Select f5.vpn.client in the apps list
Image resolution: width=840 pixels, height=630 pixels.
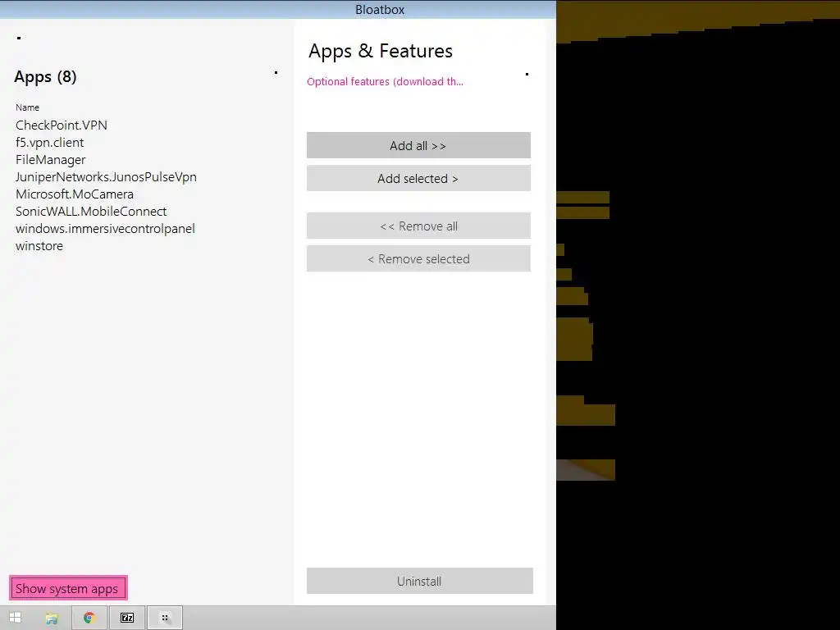[49, 142]
